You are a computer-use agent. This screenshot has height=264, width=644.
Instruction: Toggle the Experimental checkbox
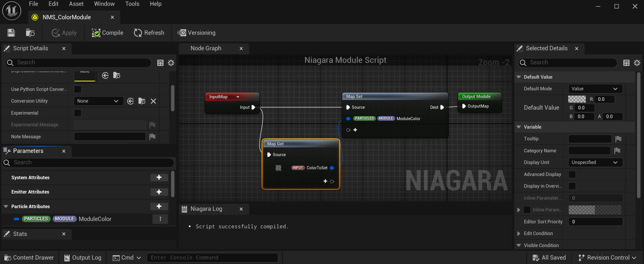coord(78,113)
